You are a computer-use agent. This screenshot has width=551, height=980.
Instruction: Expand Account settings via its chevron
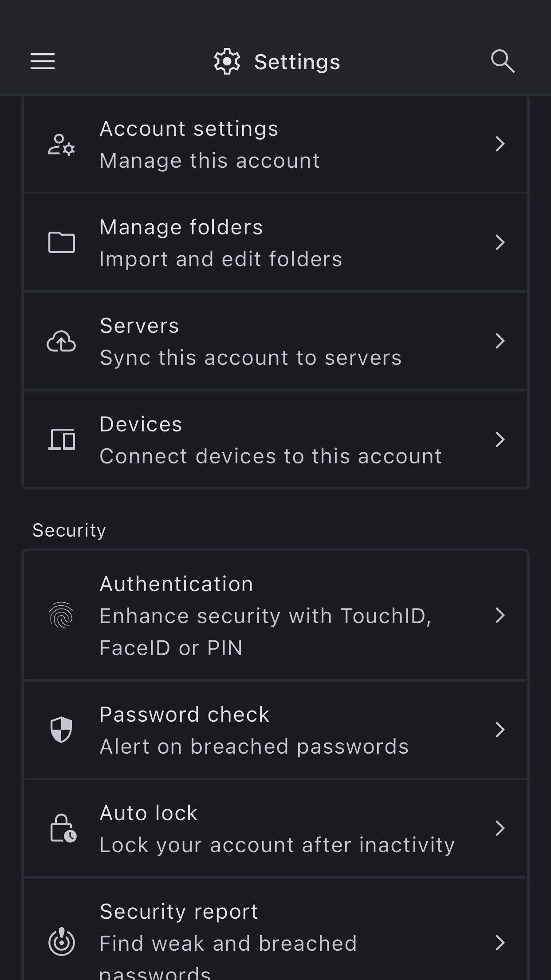(x=500, y=144)
